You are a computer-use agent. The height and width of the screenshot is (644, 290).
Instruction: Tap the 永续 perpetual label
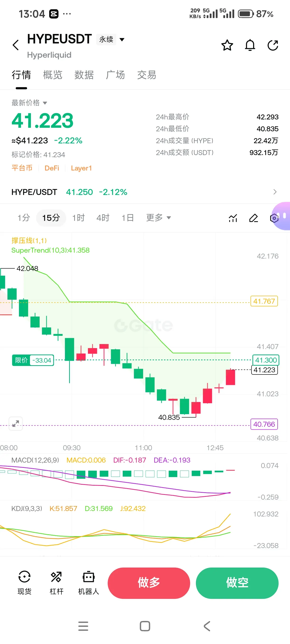(106, 39)
